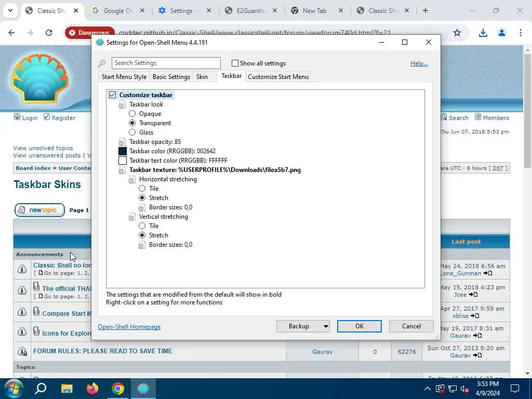Switch to E2Guardian browser tab
The height and width of the screenshot is (399, 532).
[x=251, y=10]
